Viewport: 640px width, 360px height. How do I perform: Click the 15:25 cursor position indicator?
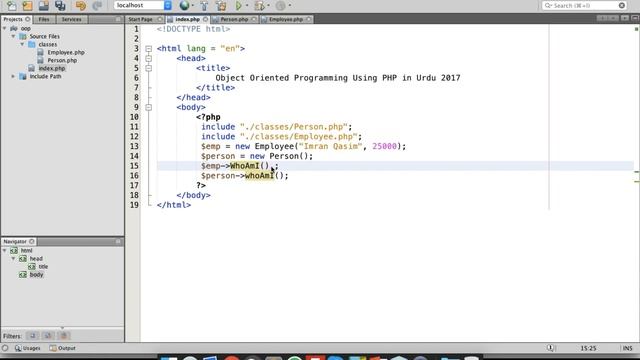[588, 348]
